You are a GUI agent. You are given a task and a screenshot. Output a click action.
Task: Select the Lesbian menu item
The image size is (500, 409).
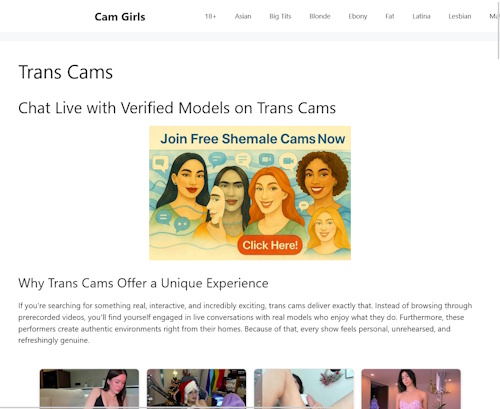coord(460,16)
